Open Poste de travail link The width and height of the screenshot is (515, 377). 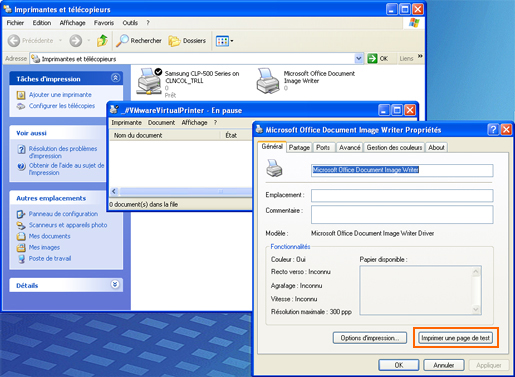click(x=50, y=258)
